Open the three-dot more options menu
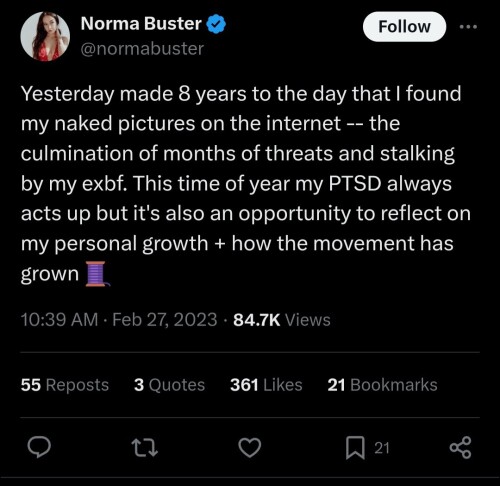The width and height of the screenshot is (500, 486). pos(468,27)
